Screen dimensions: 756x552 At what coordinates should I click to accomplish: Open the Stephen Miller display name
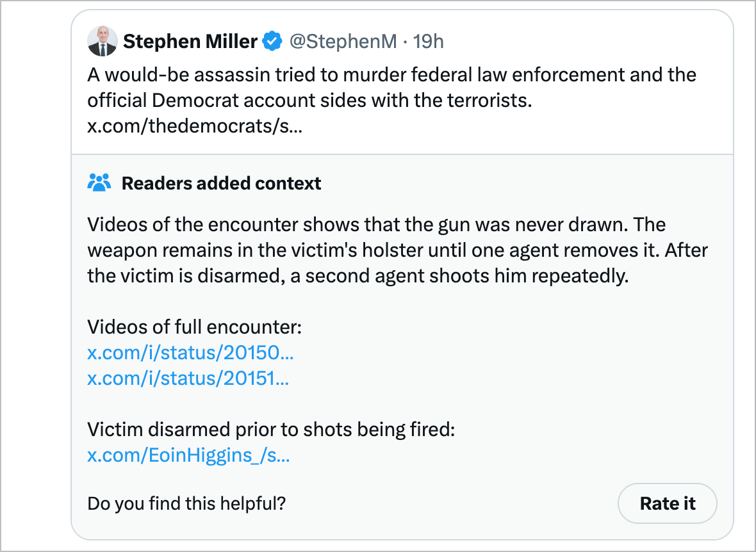click(190, 42)
